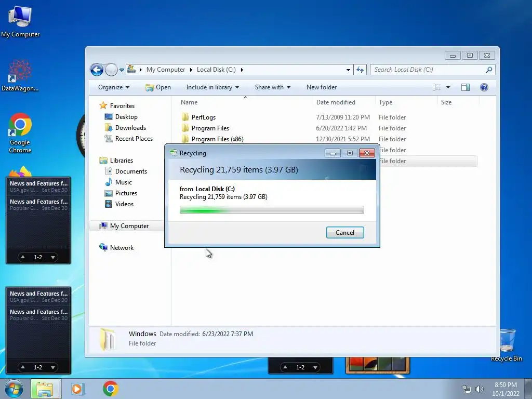Image resolution: width=532 pixels, height=399 pixels.
Task: Select Desktop under Favorites
Action: (x=121, y=117)
